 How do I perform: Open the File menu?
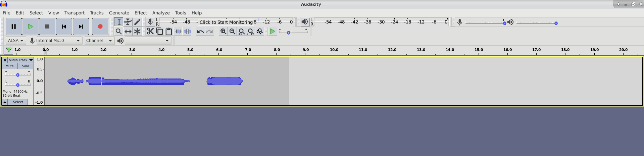pos(6,13)
